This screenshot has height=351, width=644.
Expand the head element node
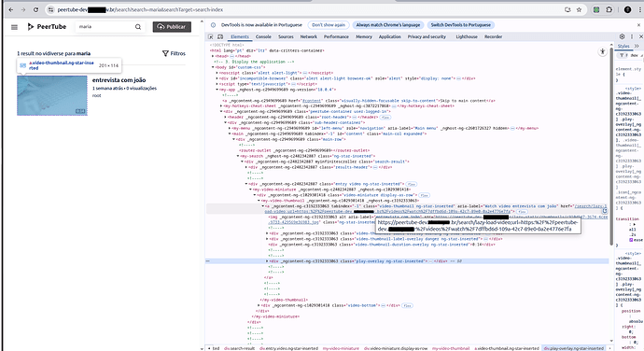(x=213, y=56)
